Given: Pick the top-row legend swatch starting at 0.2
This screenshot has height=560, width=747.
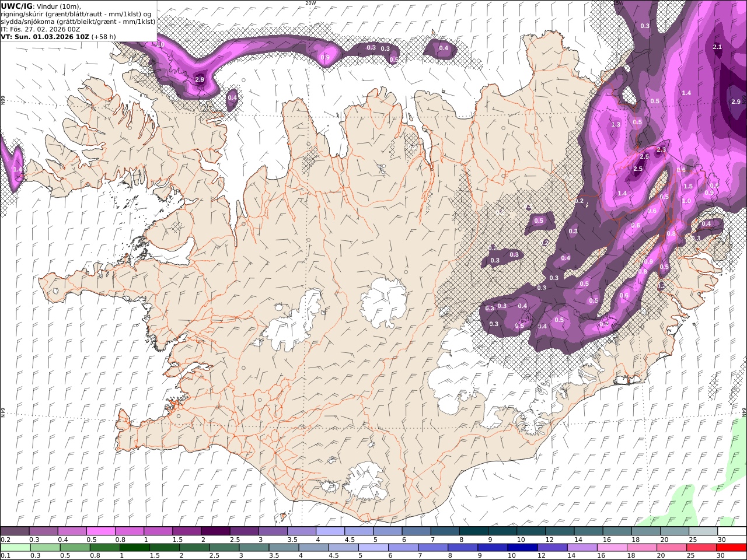Looking at the screenshot, I should (x=15, y=531).
